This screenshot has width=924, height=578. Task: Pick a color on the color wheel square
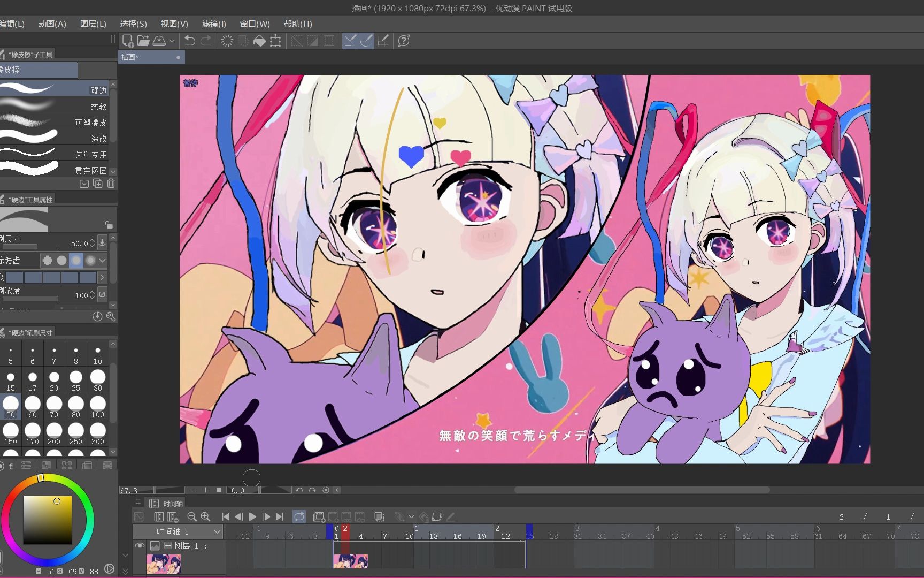[x=48, y=520]
